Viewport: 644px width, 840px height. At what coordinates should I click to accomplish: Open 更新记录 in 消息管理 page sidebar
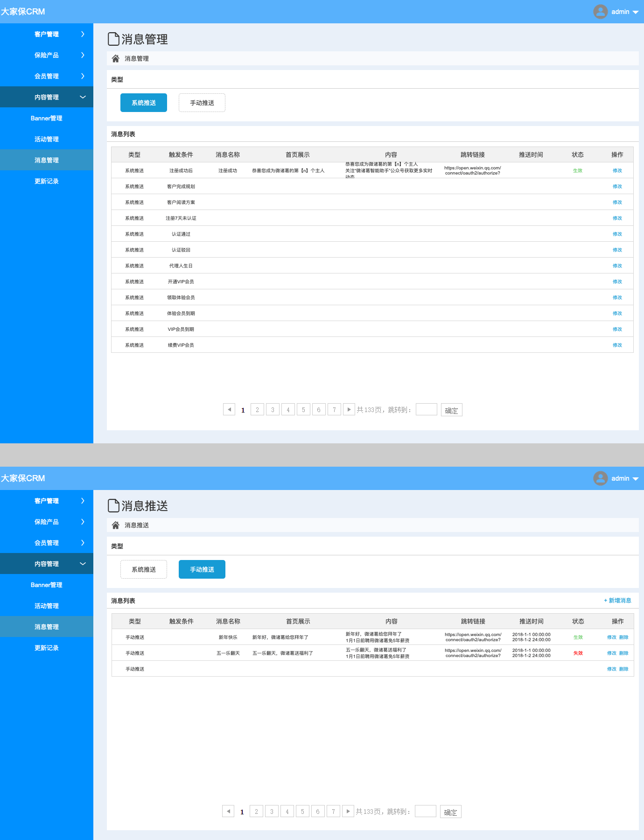coord(47,181)
